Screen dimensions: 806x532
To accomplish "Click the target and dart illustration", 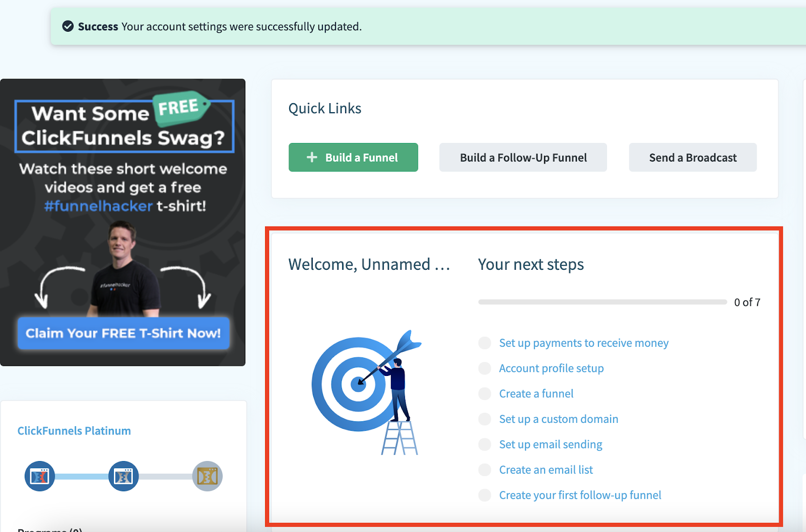I will pyautogui.click(x=367, y=393).
